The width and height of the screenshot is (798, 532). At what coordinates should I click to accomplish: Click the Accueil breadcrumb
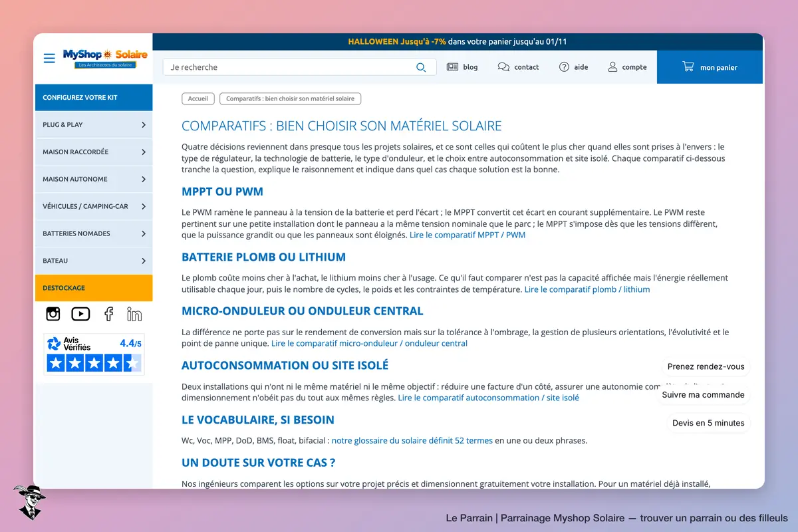pyautogui.click(x=198, y=98)
